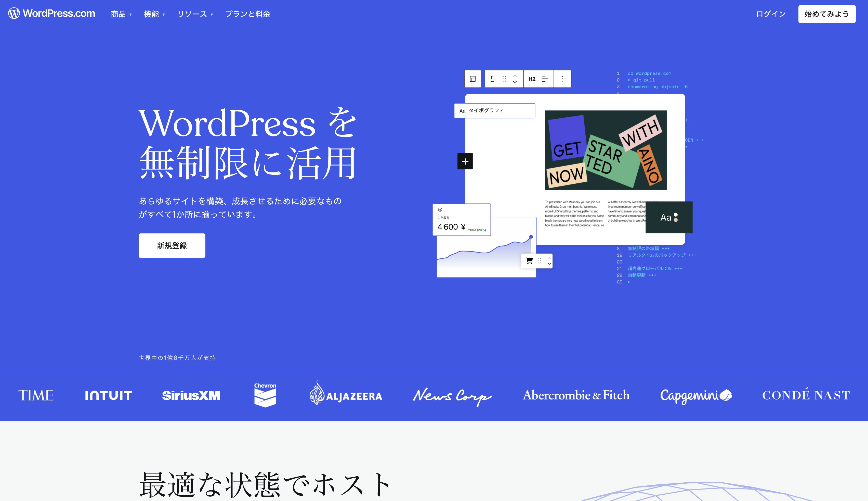Click the move-down chevron in block toolbar

point(515,82)
